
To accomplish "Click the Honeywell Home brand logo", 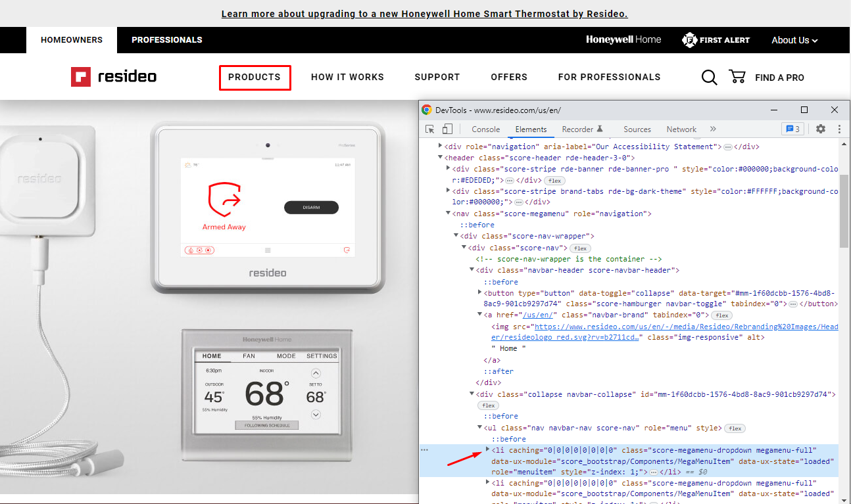I will [623, 39].
